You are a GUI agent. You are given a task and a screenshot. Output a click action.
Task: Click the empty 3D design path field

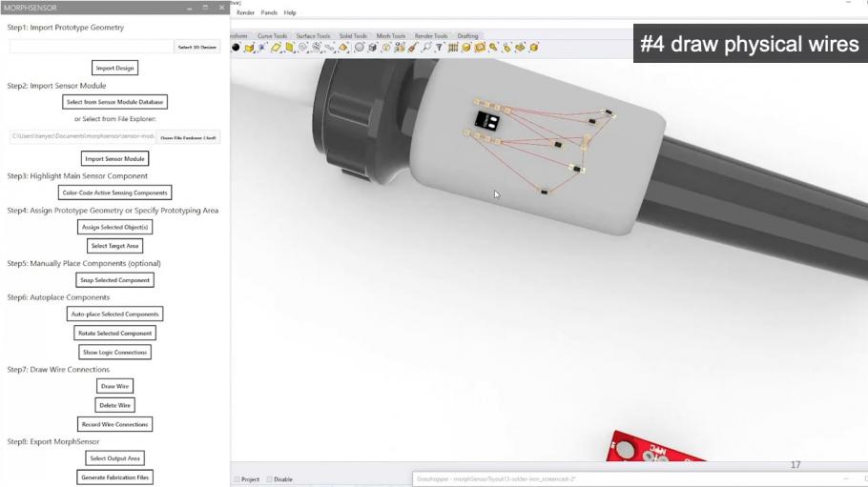92,47
